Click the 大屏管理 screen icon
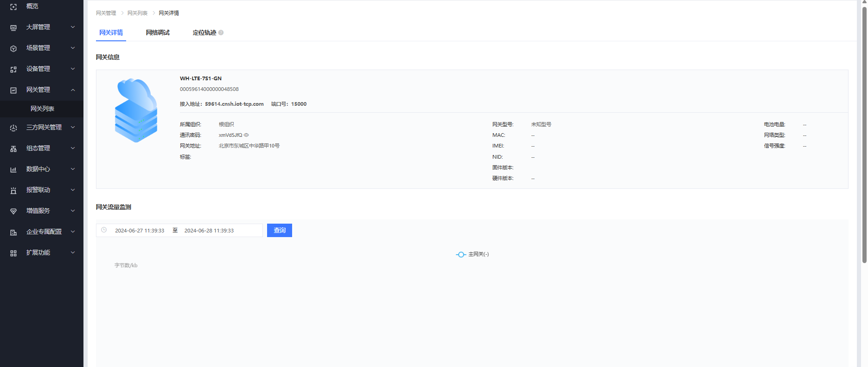This screenshot has height=367, width=868. 13,28
